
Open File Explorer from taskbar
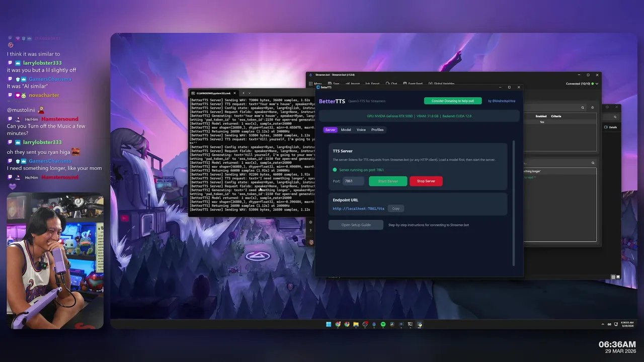click(356, 324)
